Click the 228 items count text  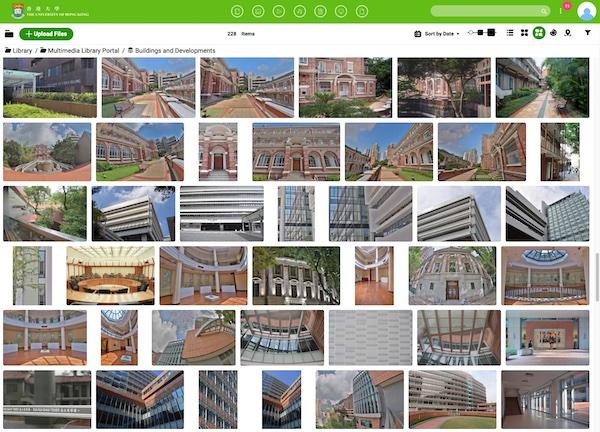point(241,34)
